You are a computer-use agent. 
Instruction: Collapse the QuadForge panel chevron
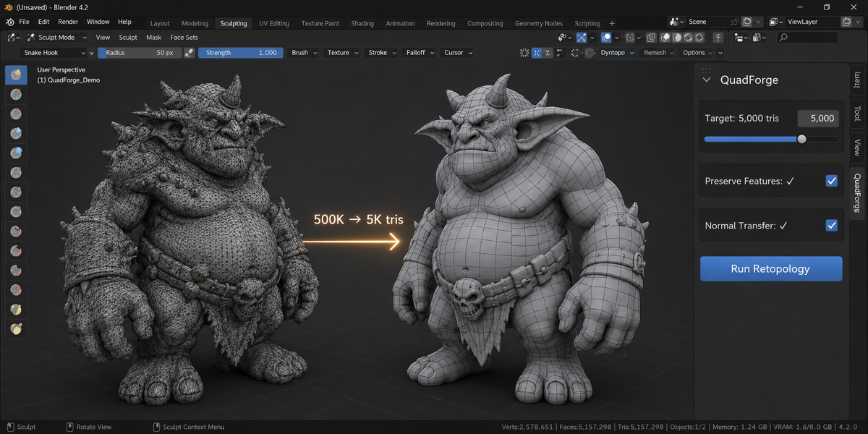[707, 80]
